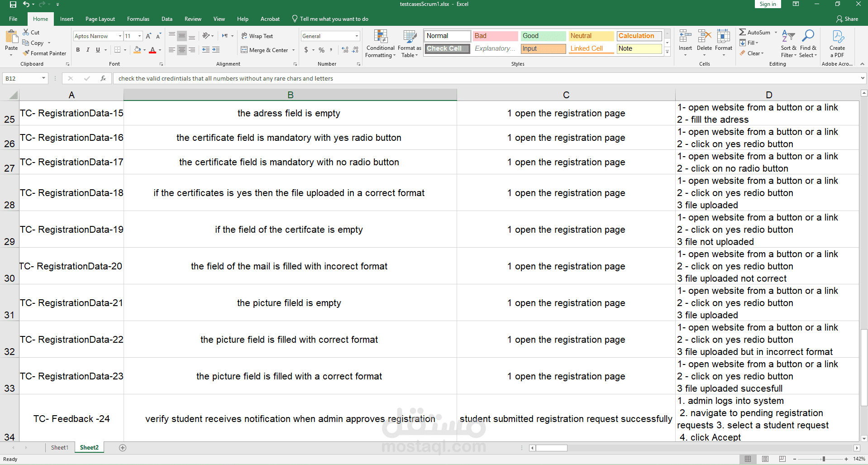Increase decimal places
The height and width of the screenshot is (465, 868).
point(345,50)
